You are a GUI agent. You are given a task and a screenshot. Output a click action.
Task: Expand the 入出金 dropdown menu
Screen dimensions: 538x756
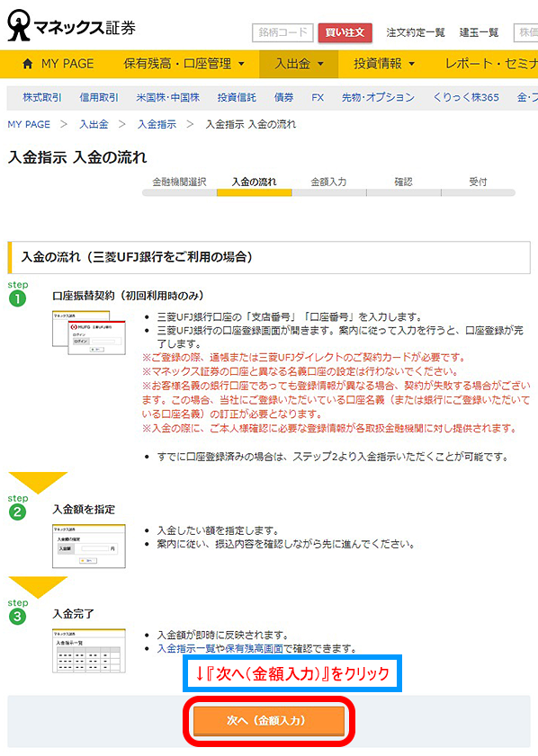tap(300, 64)
